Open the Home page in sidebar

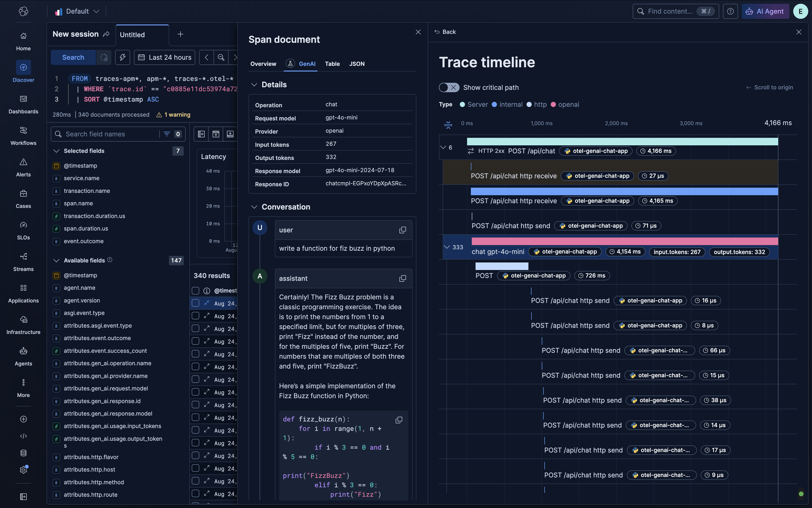(23, 41)
